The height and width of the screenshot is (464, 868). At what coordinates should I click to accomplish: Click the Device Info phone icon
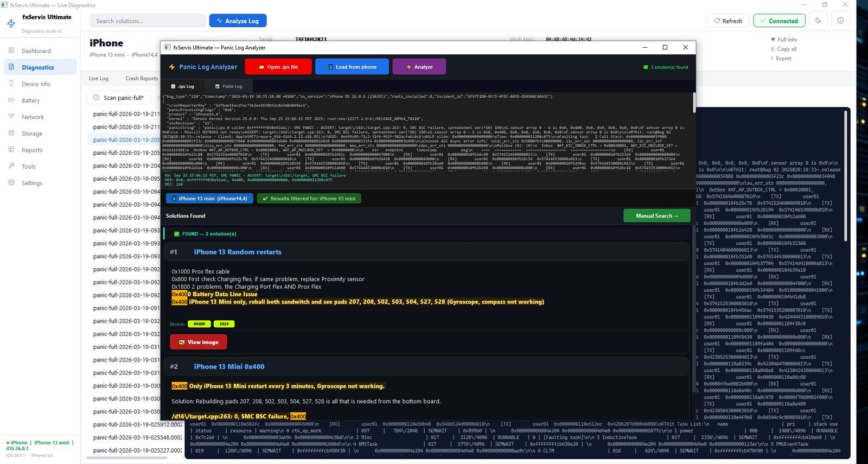(x=11, y=84)
